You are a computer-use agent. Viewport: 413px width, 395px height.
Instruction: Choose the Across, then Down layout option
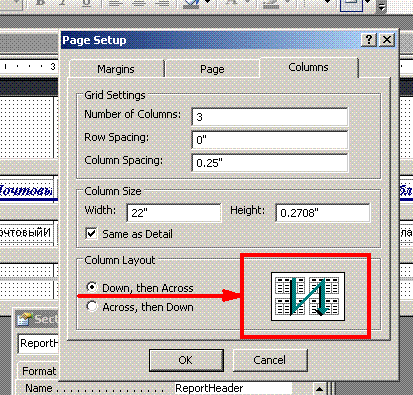click(x=92, y=306)
